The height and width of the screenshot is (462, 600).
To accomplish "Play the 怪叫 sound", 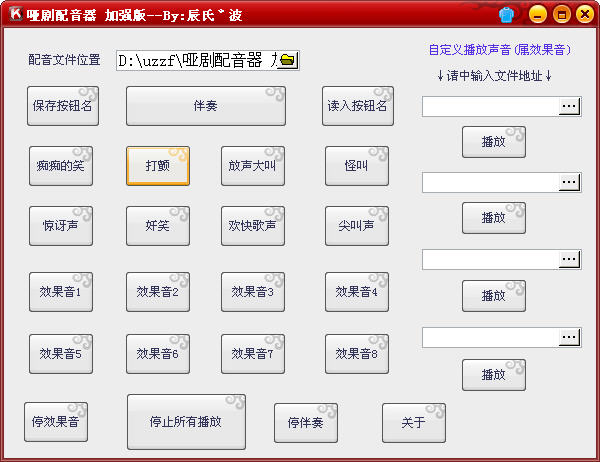I will [357, 166].
